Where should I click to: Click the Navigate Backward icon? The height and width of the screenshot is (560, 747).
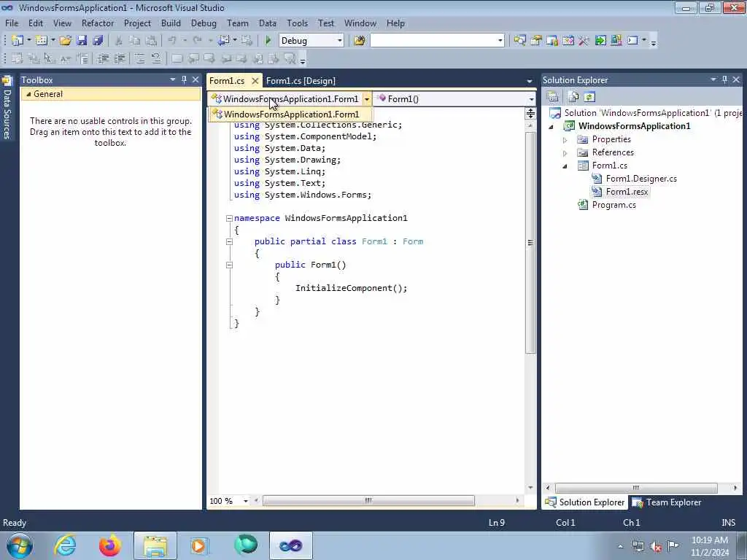(x=223, y=41)
